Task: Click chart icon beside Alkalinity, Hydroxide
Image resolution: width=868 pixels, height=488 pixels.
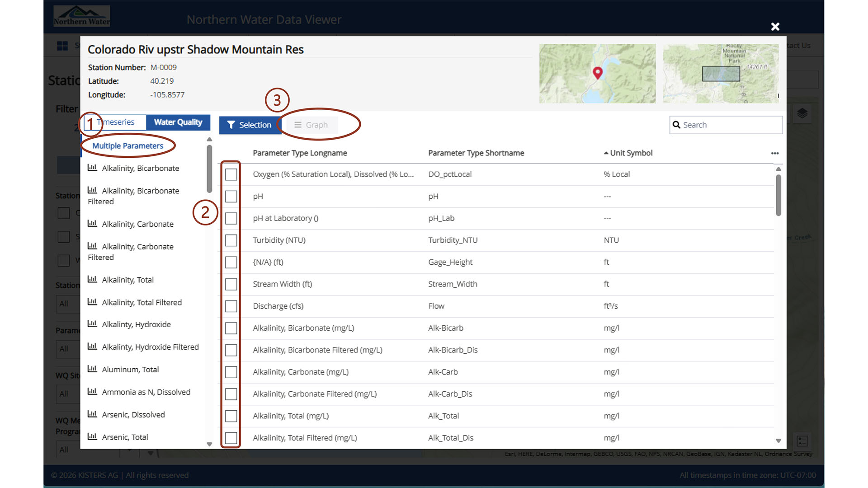Action: 92,324
